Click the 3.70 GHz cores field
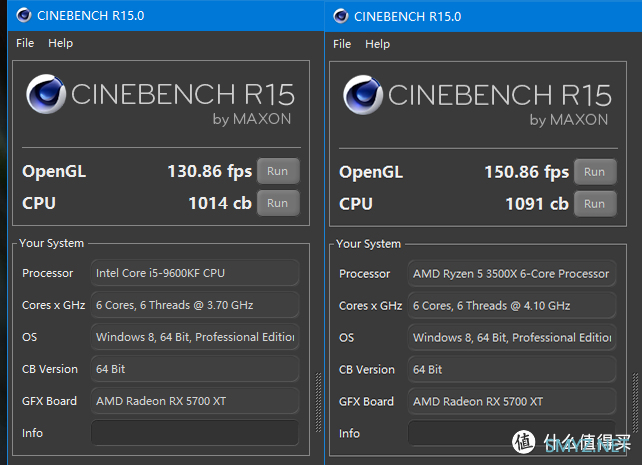The height and width of the screenshot is (465, 642). click(195, 305)
